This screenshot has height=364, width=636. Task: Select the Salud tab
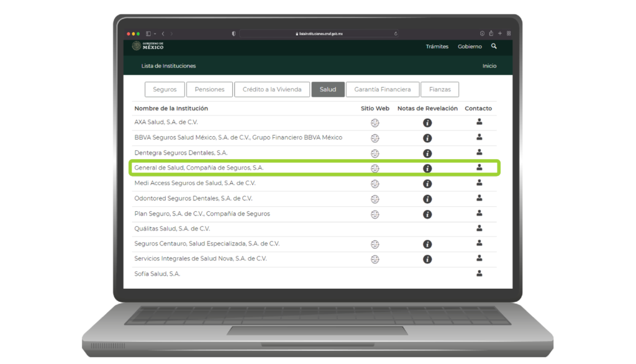click(328, 89)
